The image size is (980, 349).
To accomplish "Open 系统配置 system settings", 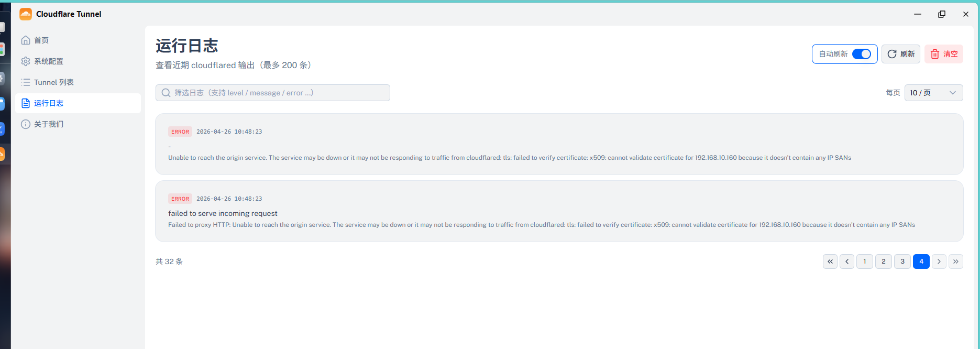I will point(78,61).
